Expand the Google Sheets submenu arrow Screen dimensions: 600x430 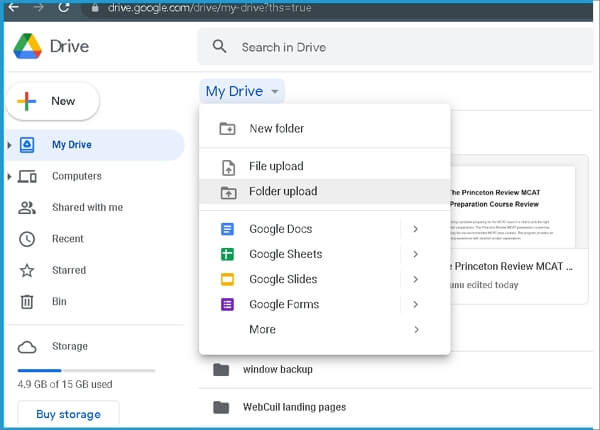tap(415, 254)
